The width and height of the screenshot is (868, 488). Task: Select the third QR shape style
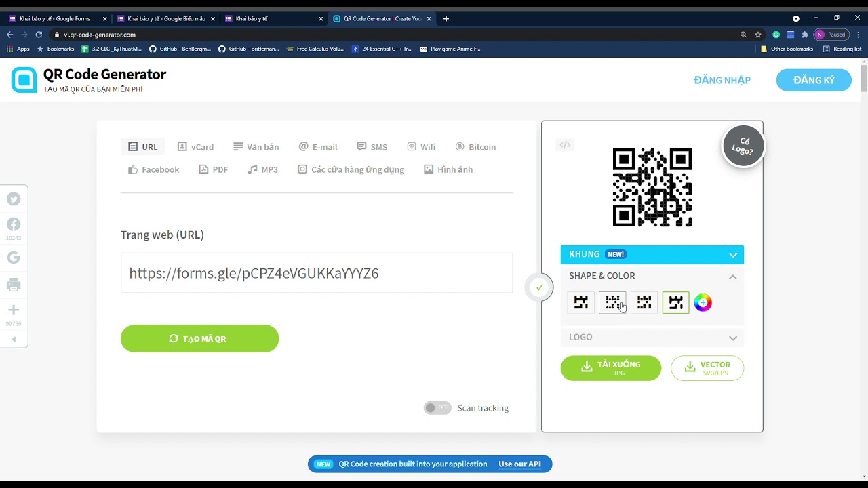644,303
